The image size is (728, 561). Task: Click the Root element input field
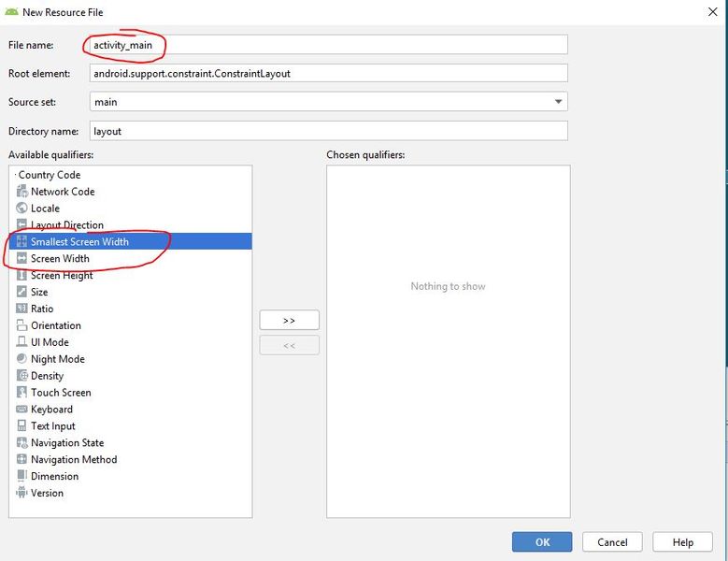(x=328, y=73)
